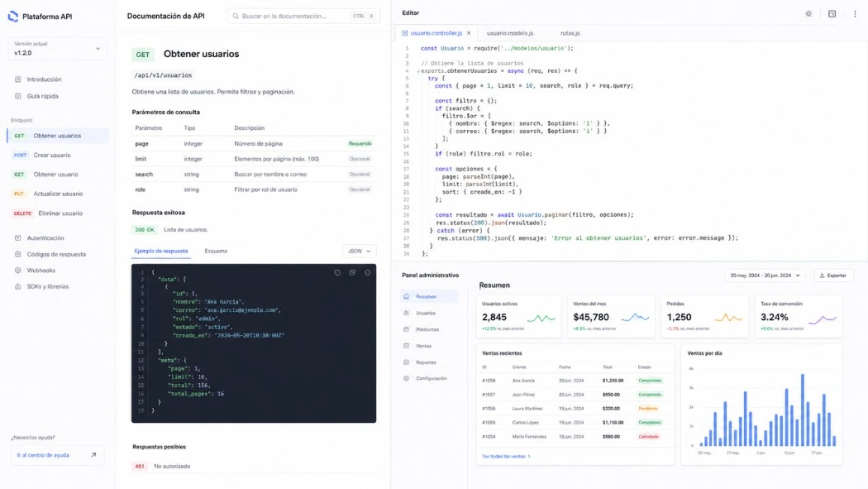Open the JSON format dropdown above the example
The width and height of the screenshot is (868, 489).
(359, 251)
